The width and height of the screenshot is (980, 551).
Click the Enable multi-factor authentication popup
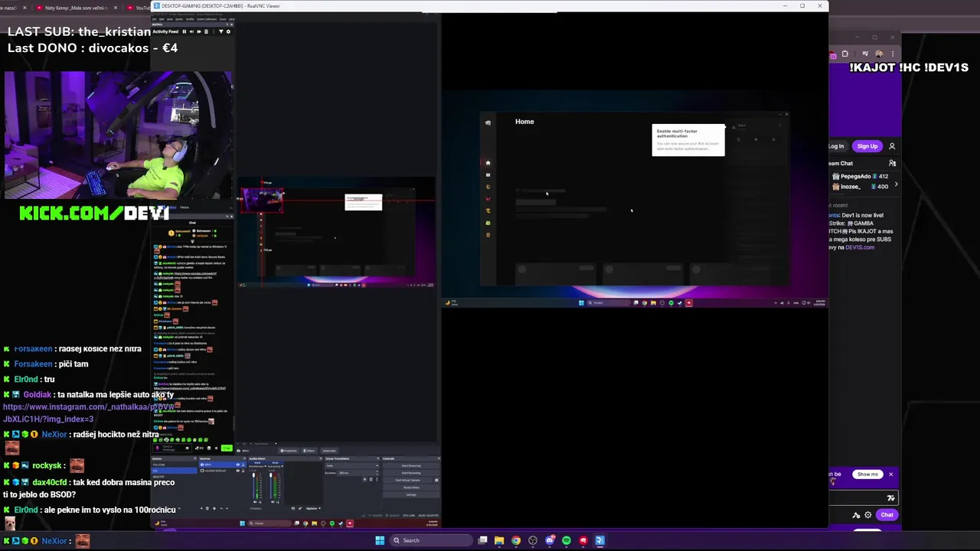point(688,140)
